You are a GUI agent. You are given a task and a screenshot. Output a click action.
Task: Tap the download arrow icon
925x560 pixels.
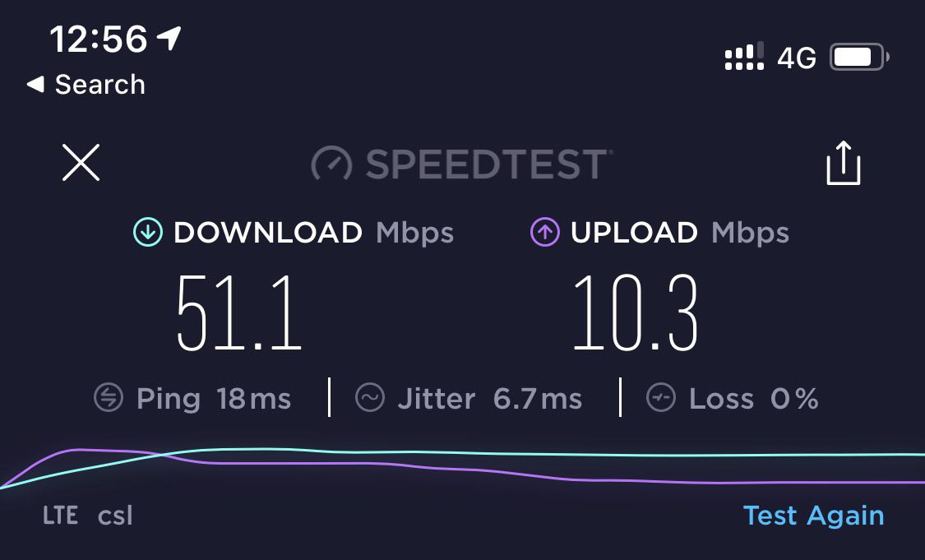click(147, 232)
